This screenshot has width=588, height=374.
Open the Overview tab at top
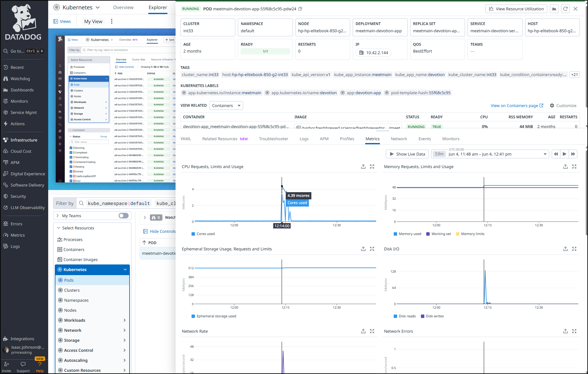click(123, 7)
